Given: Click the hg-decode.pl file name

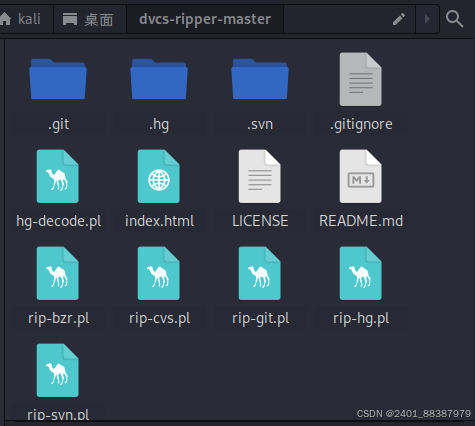Looking at the screenshot, I should 59,221.
